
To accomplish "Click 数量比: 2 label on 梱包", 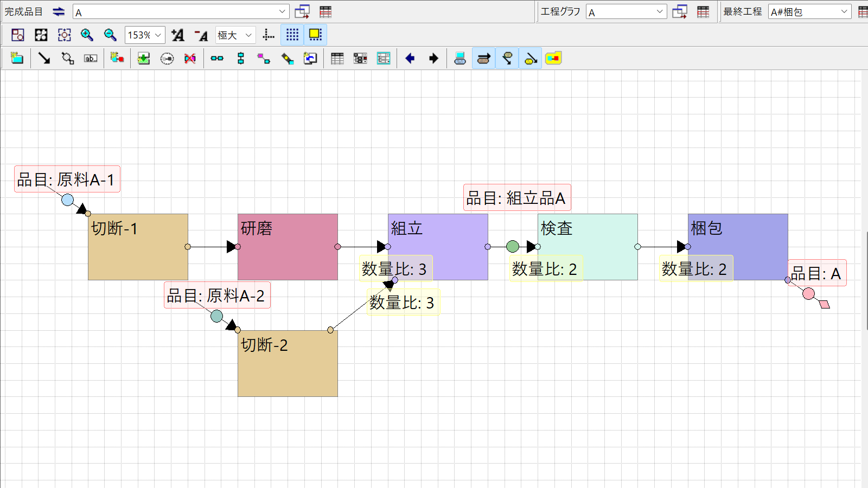I will 695,269.
